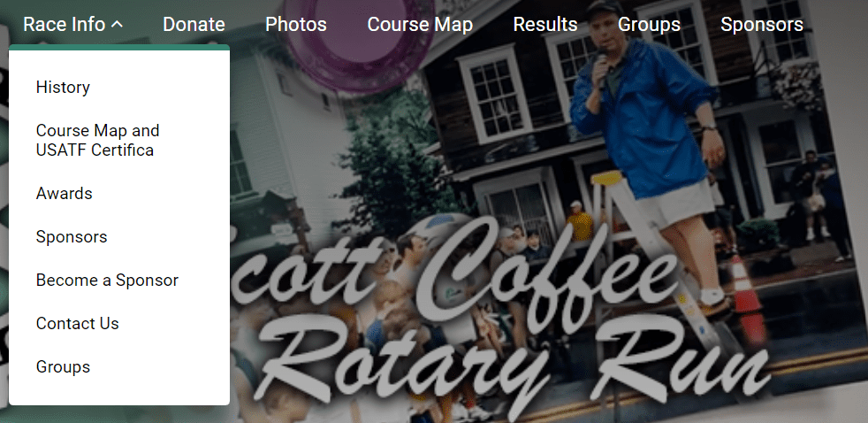Collapse the Race Info chevron arrow
Image resolution: width=868 pixels, height=423 pixels.
pos(117,25)
